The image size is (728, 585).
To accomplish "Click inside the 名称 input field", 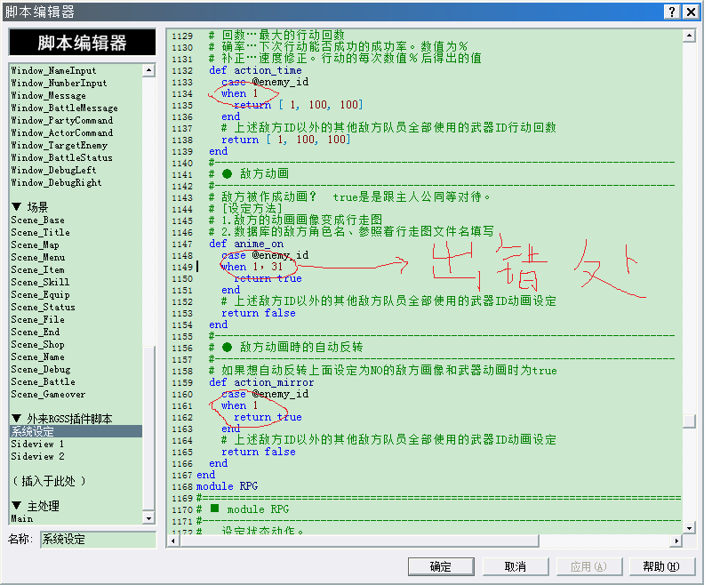I will click(98, 540).
